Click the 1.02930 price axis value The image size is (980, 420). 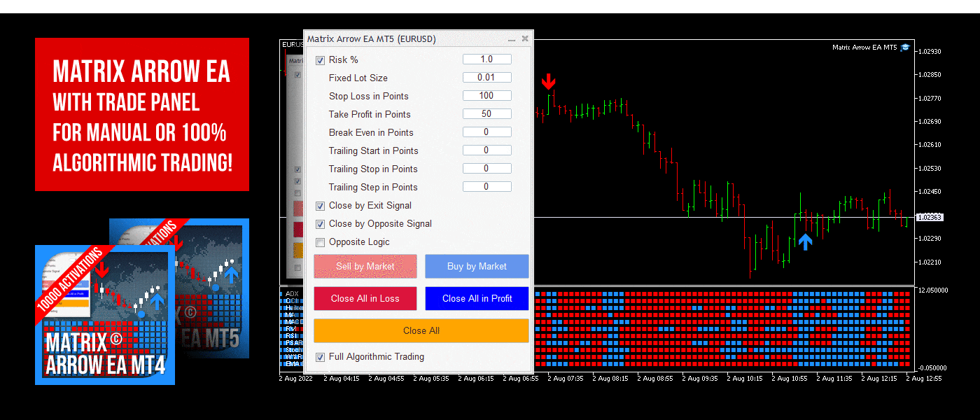(930, 52)
